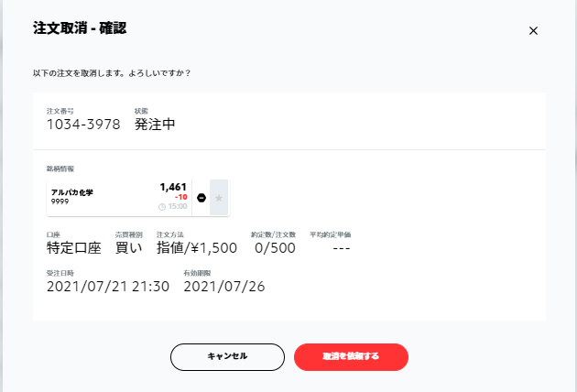
Task: Toggle the star favorite icon
Action: 219,198
